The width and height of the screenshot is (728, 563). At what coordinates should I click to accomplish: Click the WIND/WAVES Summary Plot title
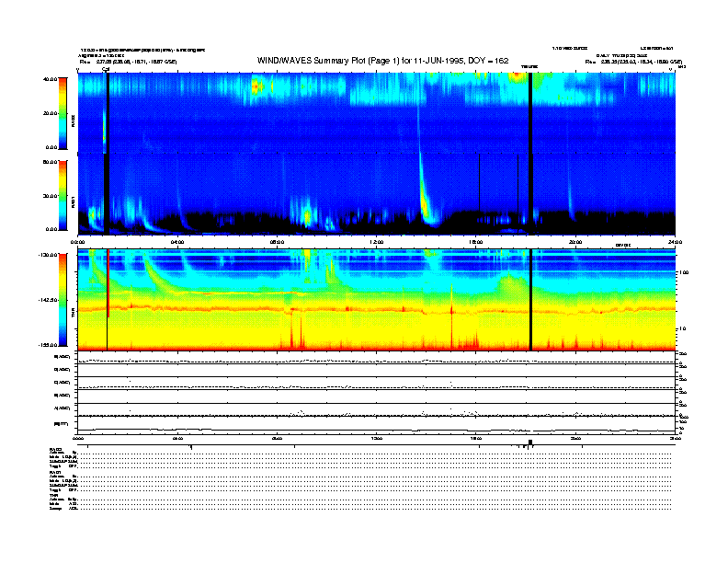pos(382,61)
